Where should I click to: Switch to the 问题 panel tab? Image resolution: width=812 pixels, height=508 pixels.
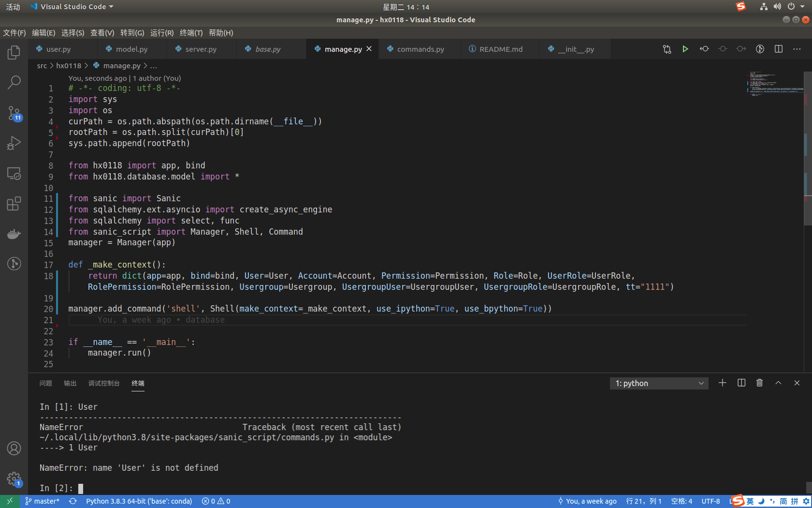coord(45,383)
